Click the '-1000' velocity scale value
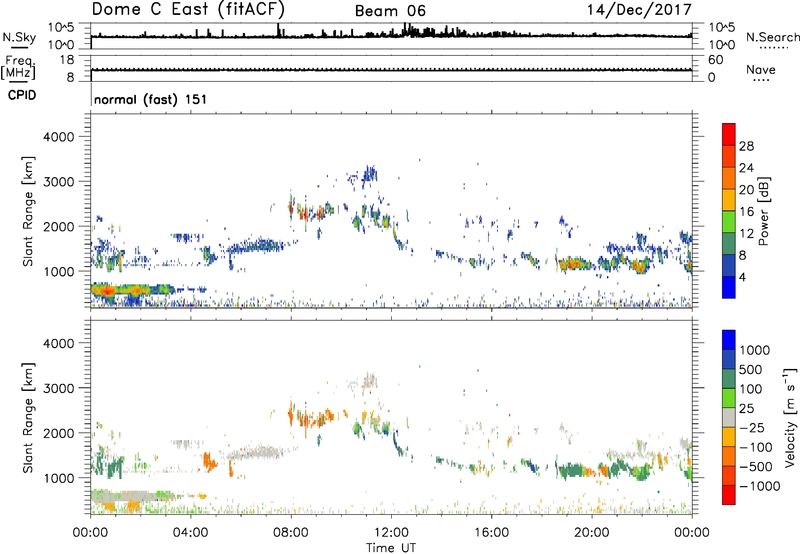Viewport: 800px width, 554px height. (x=759, y=486)
